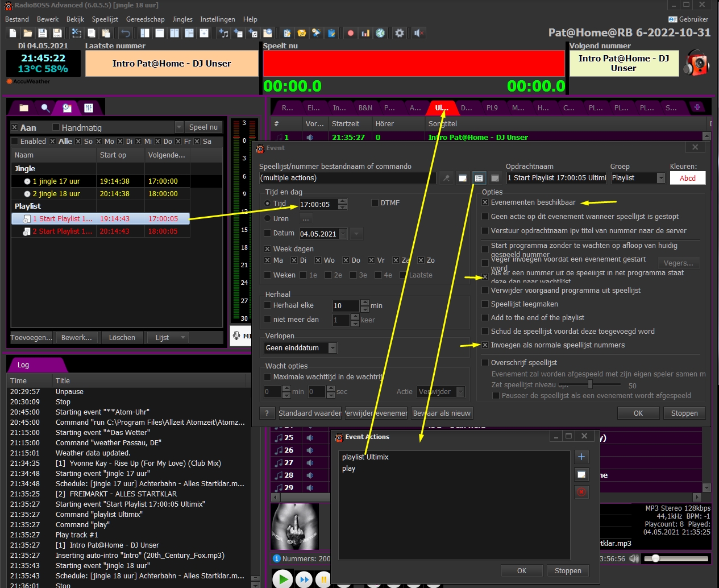Click the edit-note icon in Event dialog
The height and width of the screenshot is (588, 719).
pos(463,178)
